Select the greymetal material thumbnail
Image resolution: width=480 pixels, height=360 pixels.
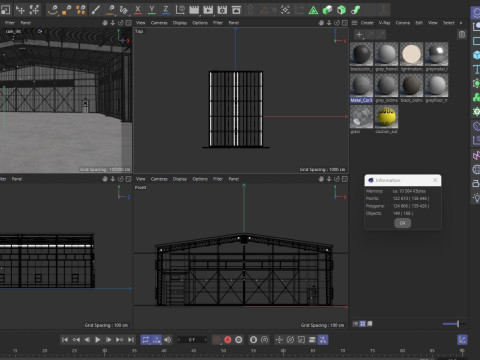pos(436,54)
